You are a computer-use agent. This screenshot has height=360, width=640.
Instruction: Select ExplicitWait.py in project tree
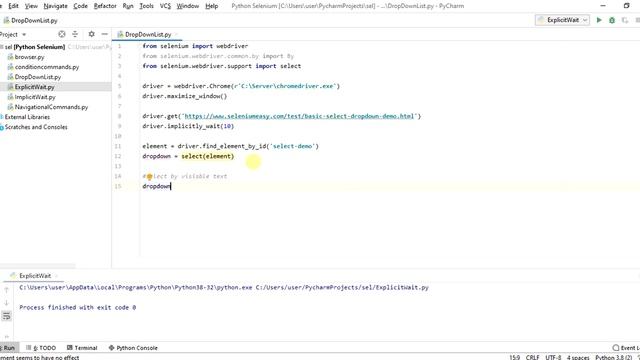tap(34, 87)
